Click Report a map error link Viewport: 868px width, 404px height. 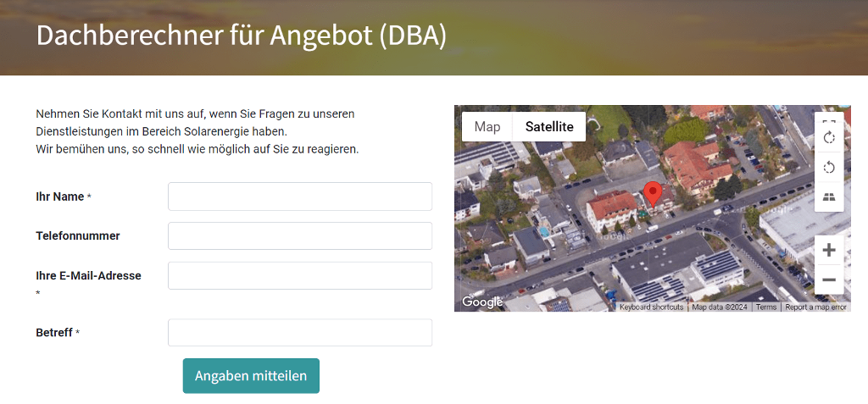pyautogui.click(x=815, y=307)
